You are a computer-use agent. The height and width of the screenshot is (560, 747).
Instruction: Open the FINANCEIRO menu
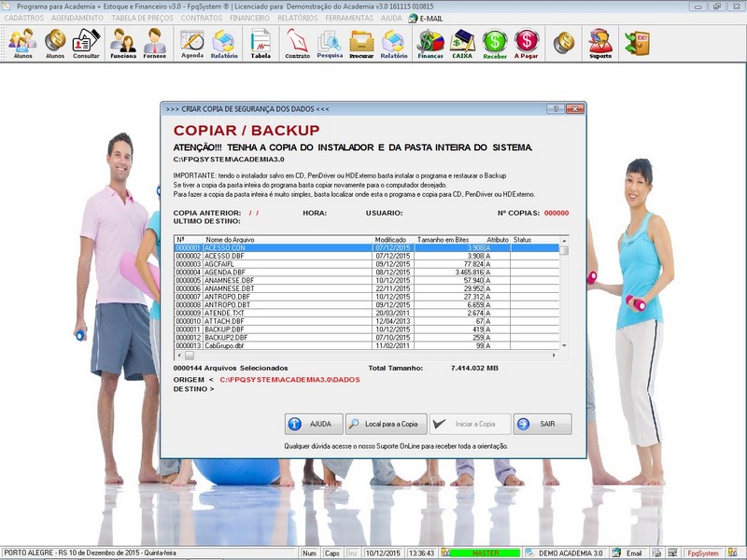point(249,18)
